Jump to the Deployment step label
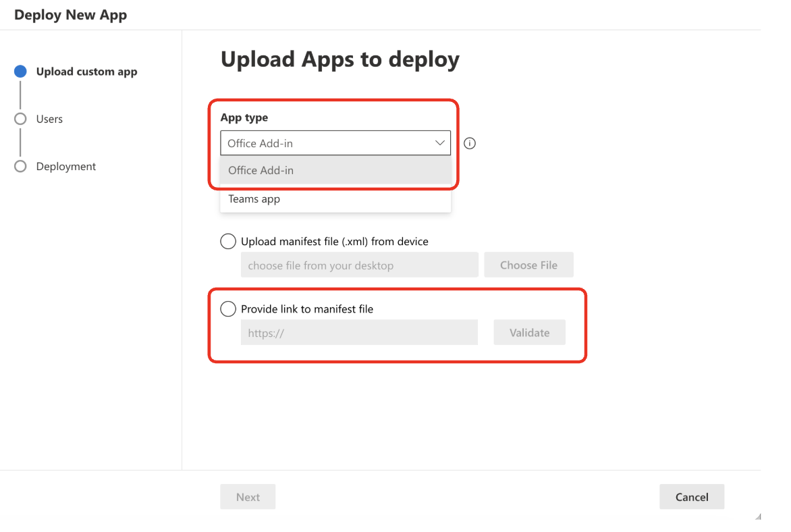Screen dimensions: 791x532 (66, 166)
